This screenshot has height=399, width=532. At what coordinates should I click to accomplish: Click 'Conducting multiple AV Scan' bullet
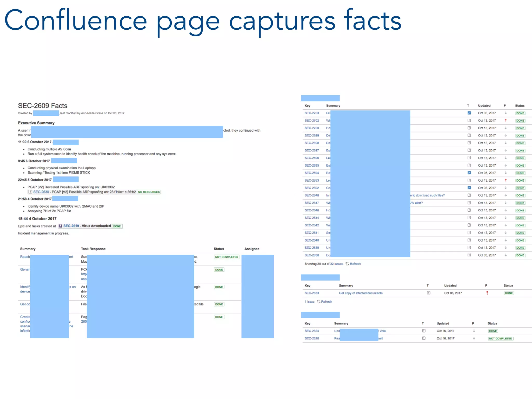49,149
